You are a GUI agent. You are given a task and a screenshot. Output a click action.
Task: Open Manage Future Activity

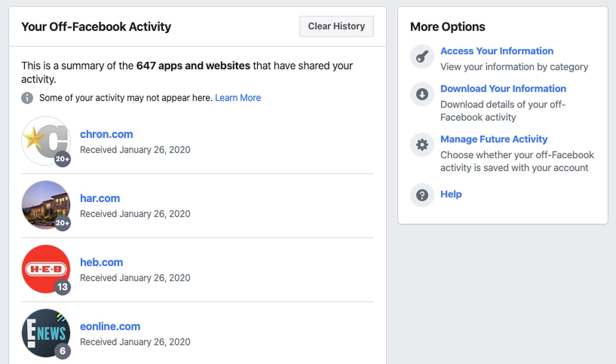pos(494,139)
